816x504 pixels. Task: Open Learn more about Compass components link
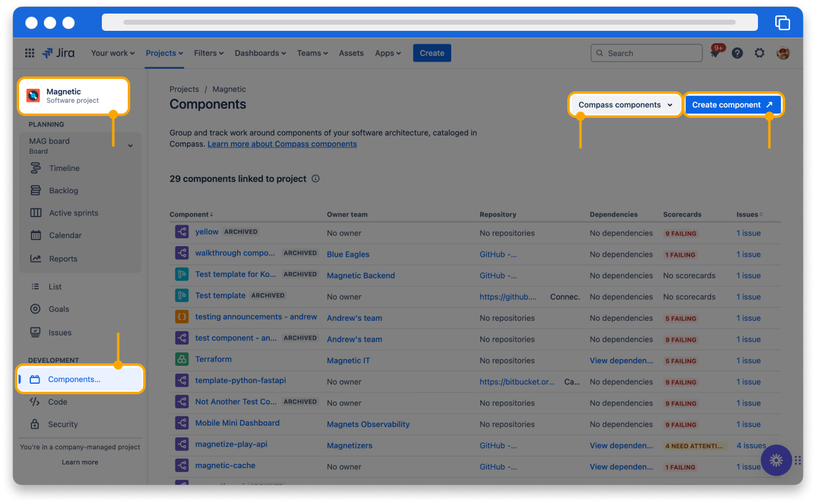[282, 144]
